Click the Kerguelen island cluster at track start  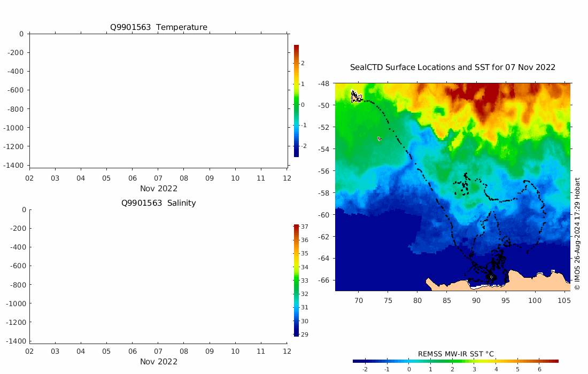click(x=356, y=97)
